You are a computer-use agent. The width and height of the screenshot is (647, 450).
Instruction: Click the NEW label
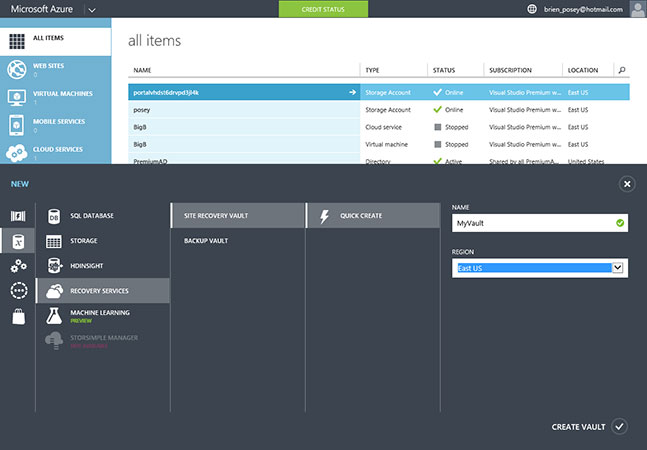pos(20,184)
